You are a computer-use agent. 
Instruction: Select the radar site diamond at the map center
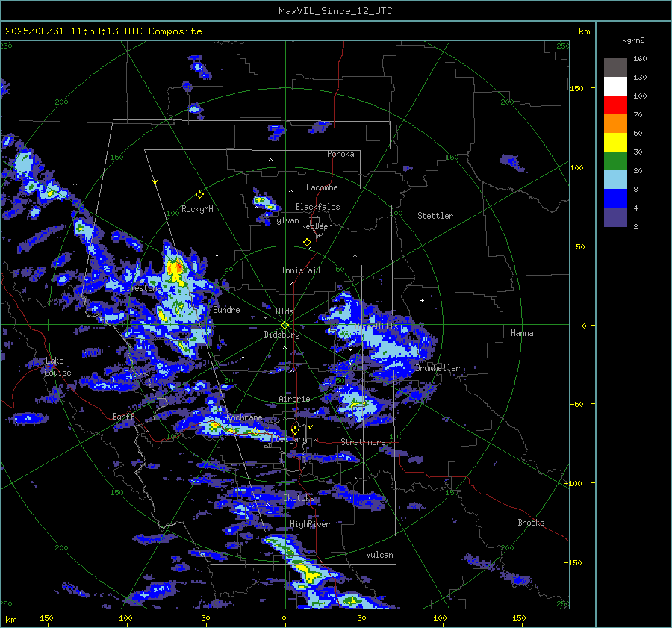(285, 326)
